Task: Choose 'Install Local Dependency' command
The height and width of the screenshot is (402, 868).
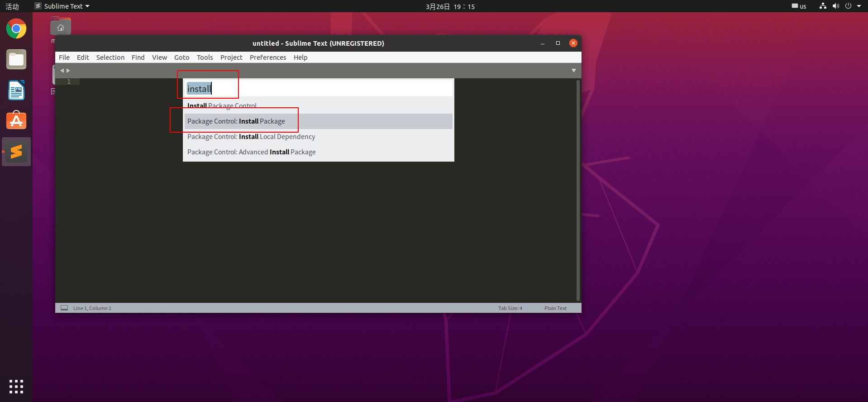Action: point(319,137)
